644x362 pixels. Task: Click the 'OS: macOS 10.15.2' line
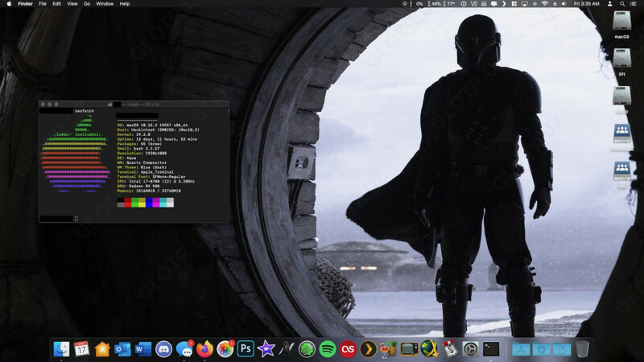(x=152, y=125)
